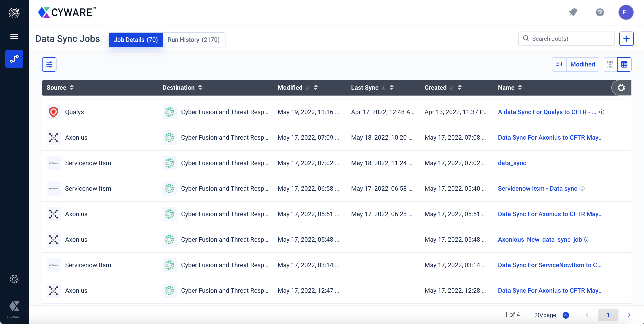Open the hamburger menu in the sidebar
Screen dimensions: 644x324
click(x=14, y=37)
